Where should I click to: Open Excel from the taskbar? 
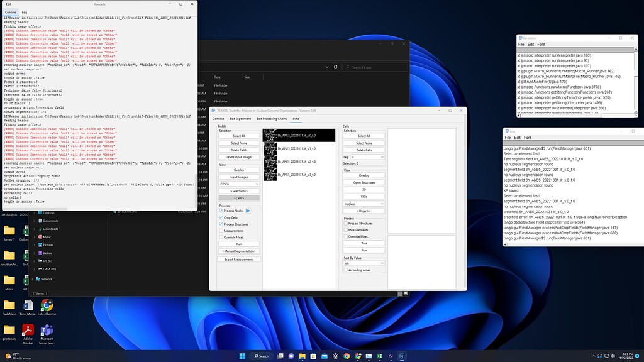[x=380, y=356]
